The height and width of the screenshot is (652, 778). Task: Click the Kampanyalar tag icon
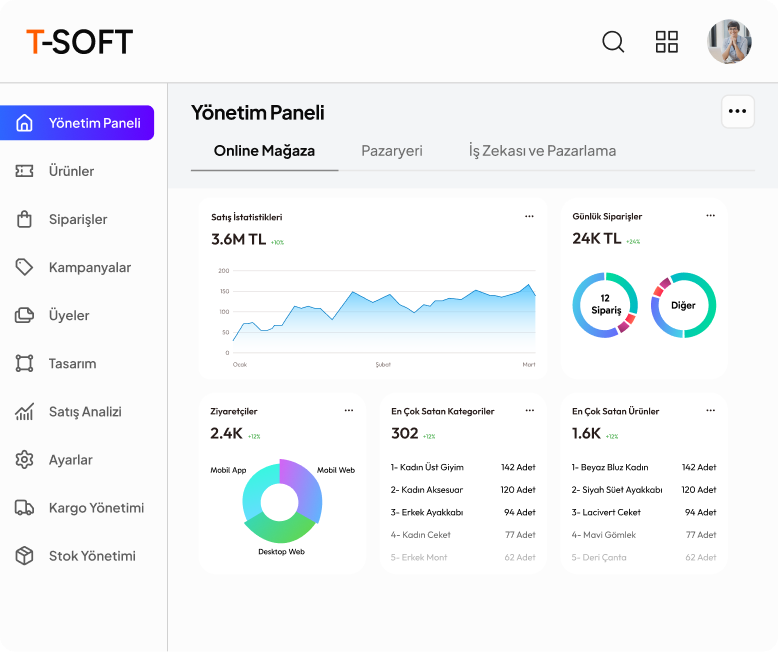point(24,267)
